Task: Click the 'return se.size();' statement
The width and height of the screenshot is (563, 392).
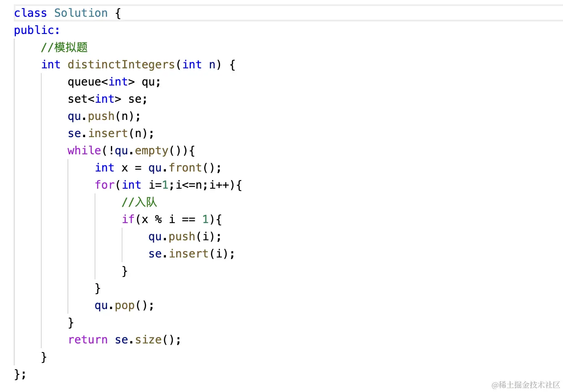Action: click(x=124, y=340)
